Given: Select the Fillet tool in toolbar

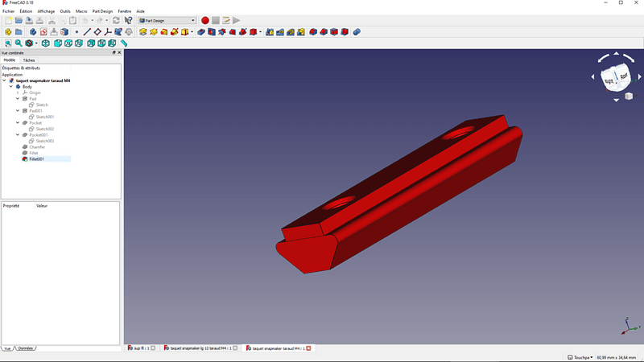Looking at the screenshot, I should [313, 32].
